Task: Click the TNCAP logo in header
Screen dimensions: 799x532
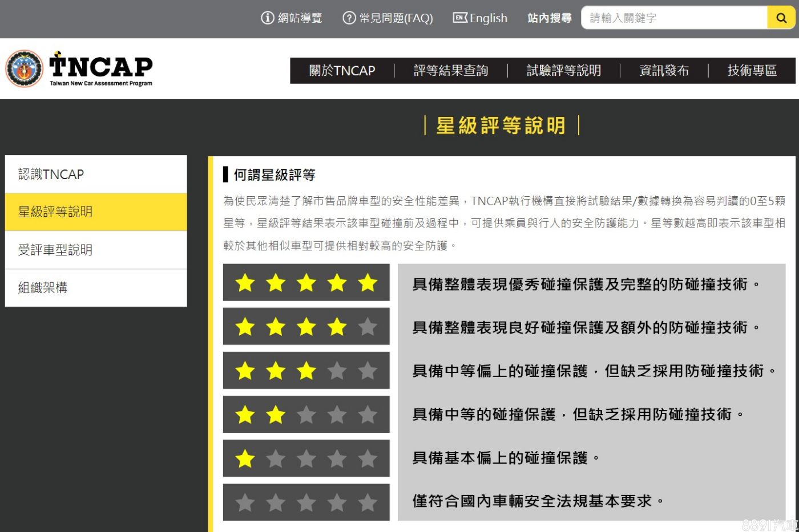Action: 79,68
